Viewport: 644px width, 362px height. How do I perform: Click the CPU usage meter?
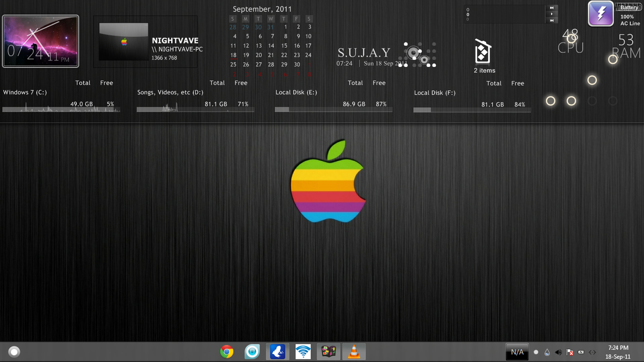pos(570,41)
